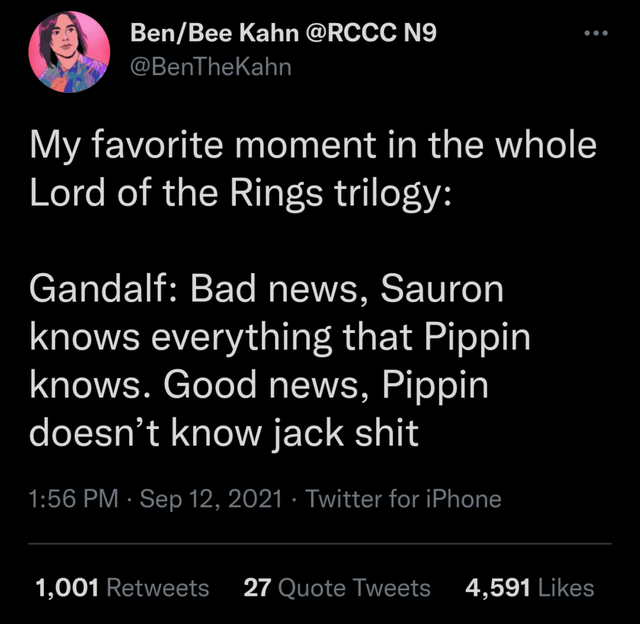Click the "My favorite moment" opening line
This screenshot has height=624, width=640.
point(312,146)
